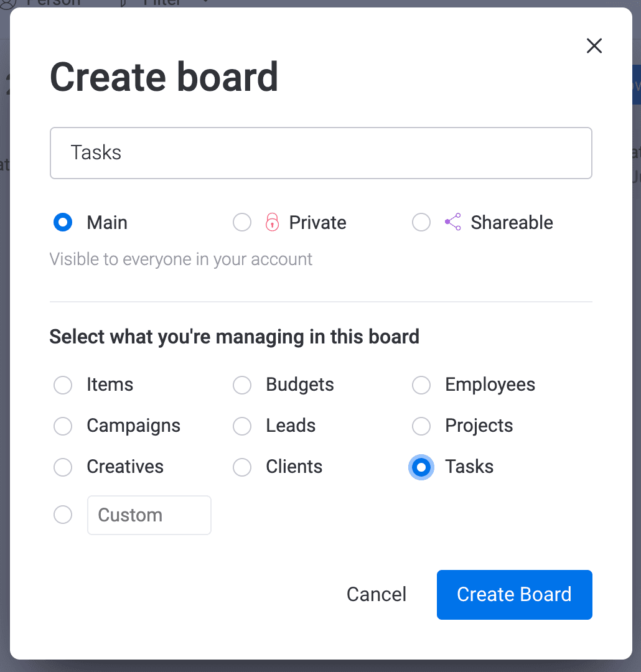Click the purple share icon
641x672 pixels.
453,222
